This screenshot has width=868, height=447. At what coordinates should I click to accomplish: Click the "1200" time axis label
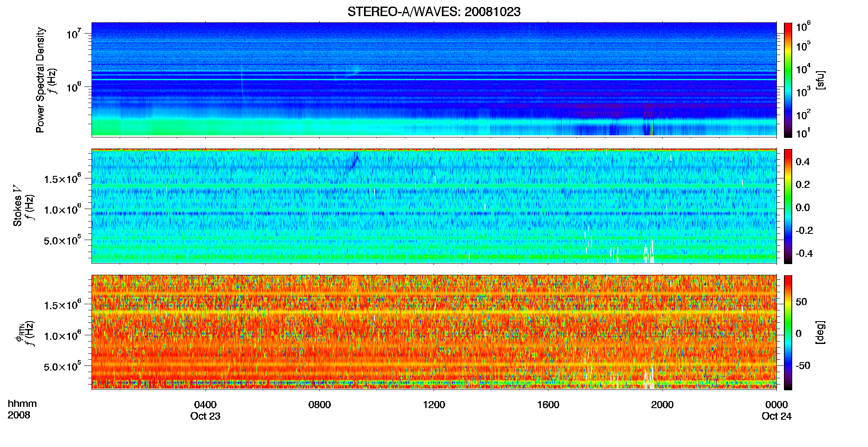coord(434,404)
